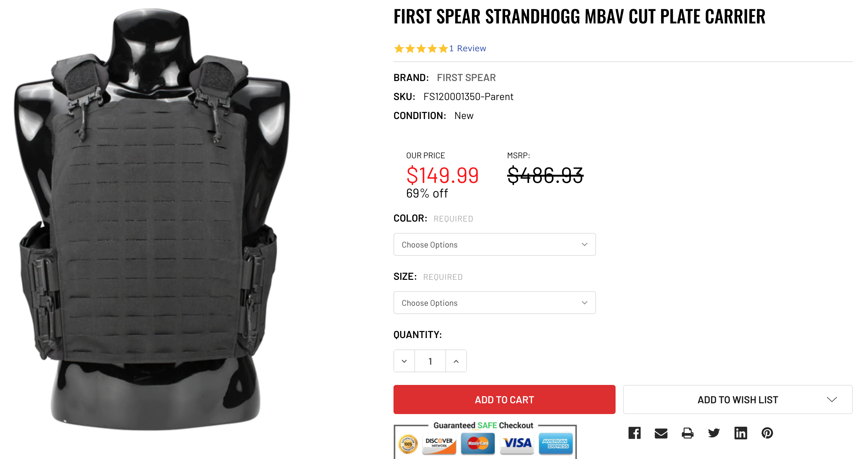This screenshot has height=459, width=868.
Task: Click the 100% satisfaction guarantee badge
Action: tap(408, 444)
